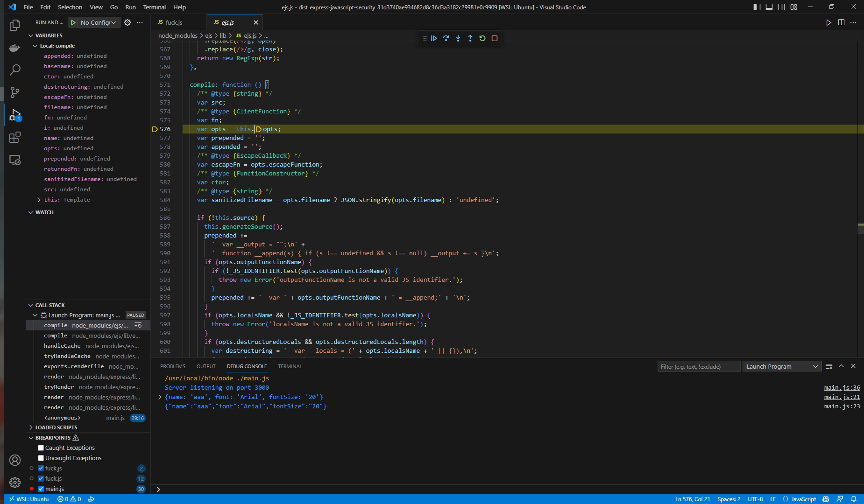
Task: Click the debug Restart button
Action: (x=482, y=38)
